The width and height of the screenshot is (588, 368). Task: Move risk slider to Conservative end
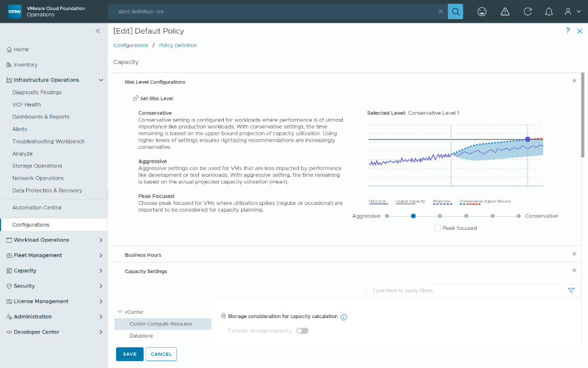point(518,216)
